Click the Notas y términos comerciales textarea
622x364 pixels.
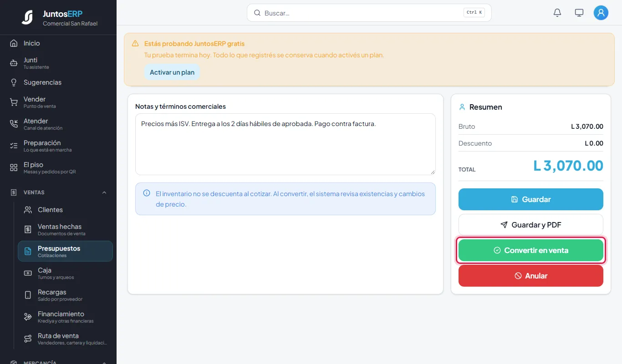pos(286,144)
